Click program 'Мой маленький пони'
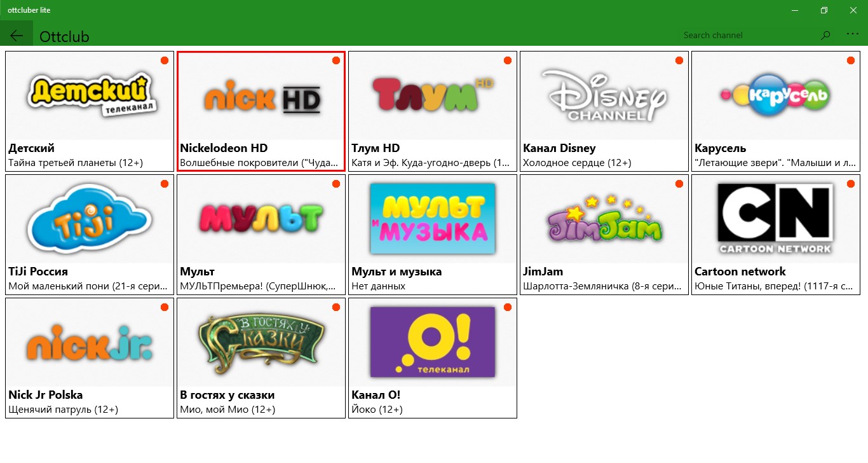The width and height of the screenshot is (868, 463). [88, 286]
